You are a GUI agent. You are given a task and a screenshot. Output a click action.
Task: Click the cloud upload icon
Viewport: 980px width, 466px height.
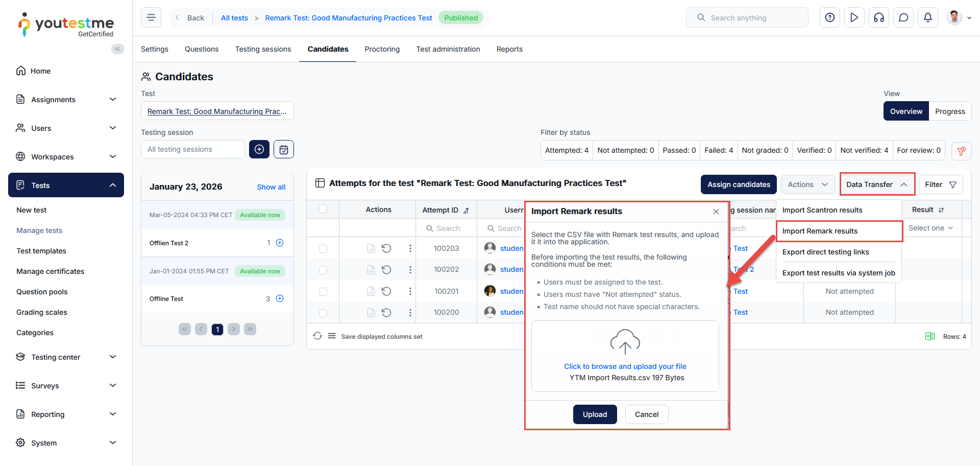[625, 342]
